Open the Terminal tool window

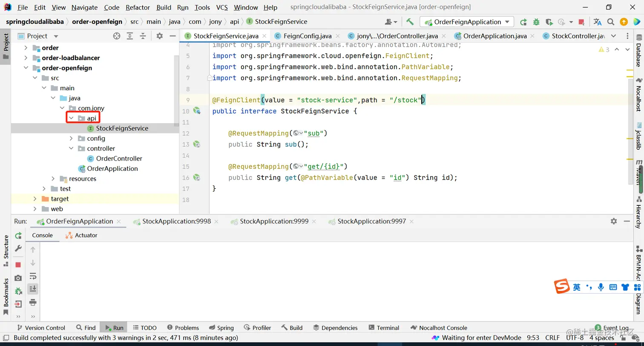pos(384,328)
